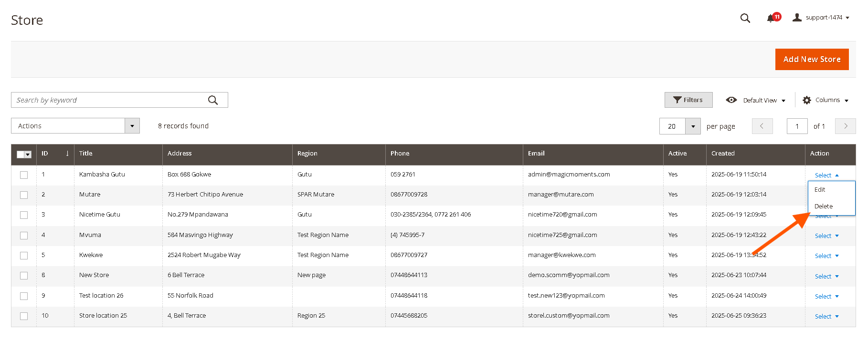Screen dimensions: 868x341
Task: Open the Default View eye icon
Action: (731, 100)
